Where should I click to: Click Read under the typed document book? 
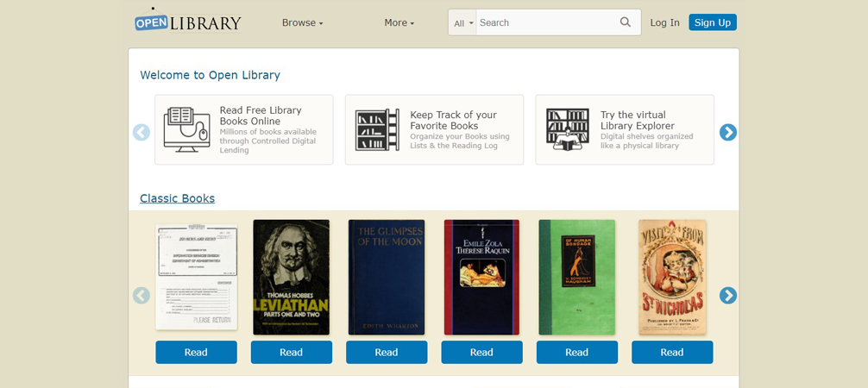pos(196,352)
